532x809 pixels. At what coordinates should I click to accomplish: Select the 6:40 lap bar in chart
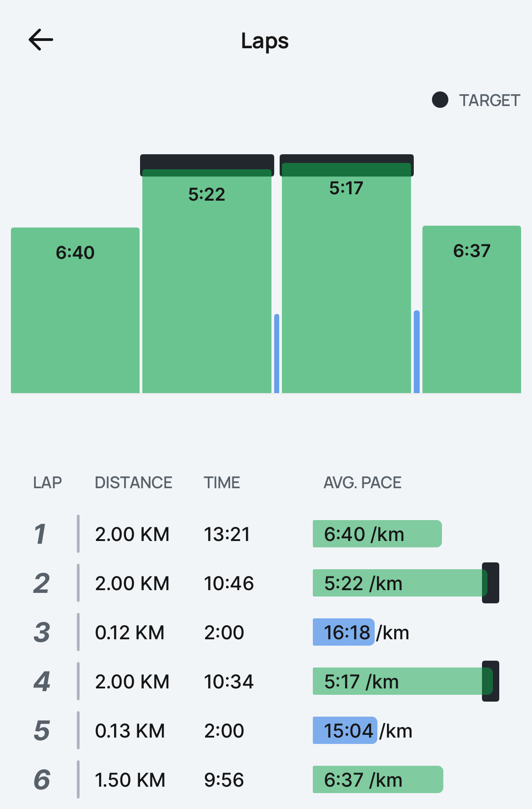75,310
